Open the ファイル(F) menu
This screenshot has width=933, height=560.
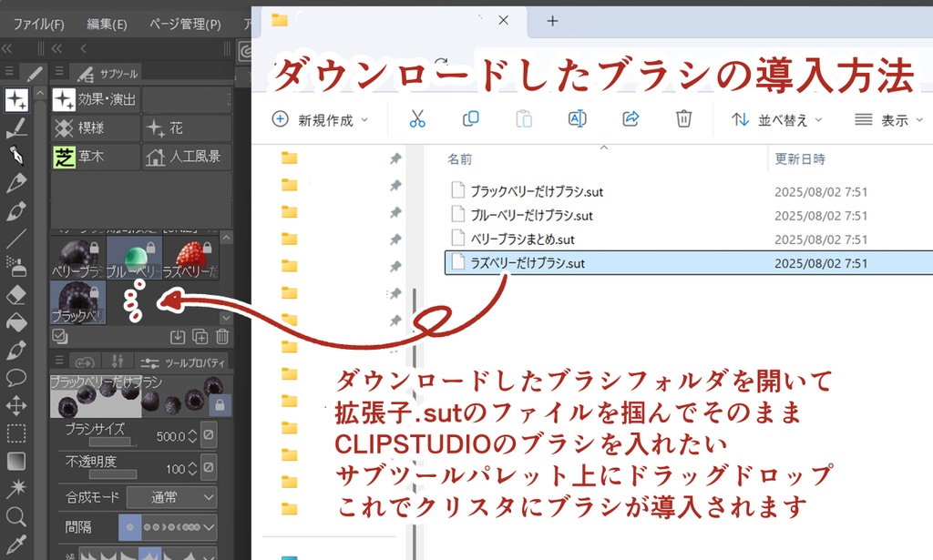(x=36, y=24)
